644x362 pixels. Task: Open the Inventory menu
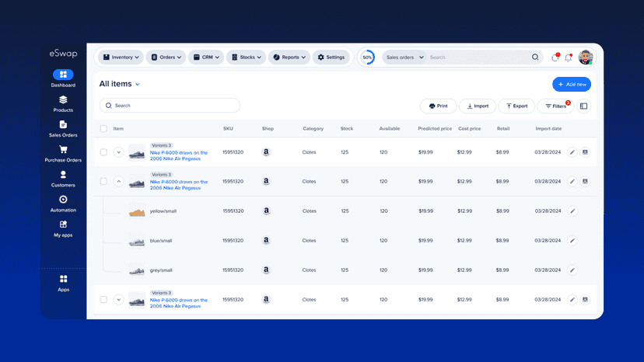tap(121, 57)
